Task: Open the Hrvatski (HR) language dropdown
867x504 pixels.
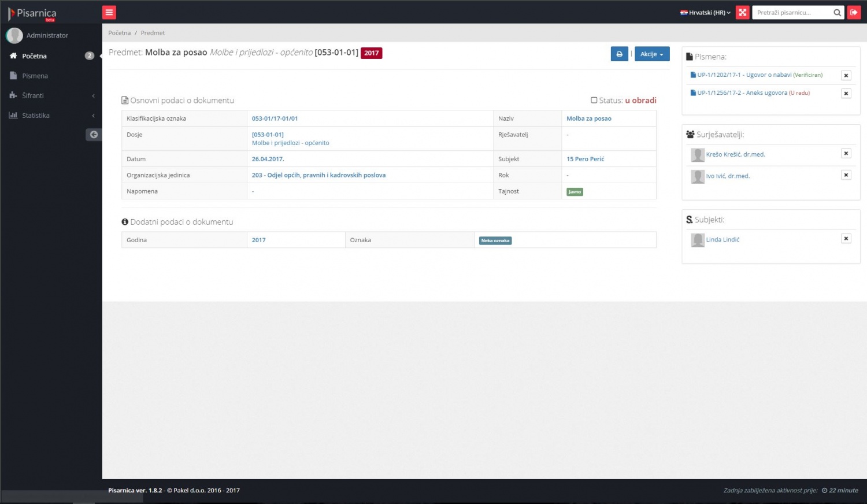Action: tap(706, 13)
